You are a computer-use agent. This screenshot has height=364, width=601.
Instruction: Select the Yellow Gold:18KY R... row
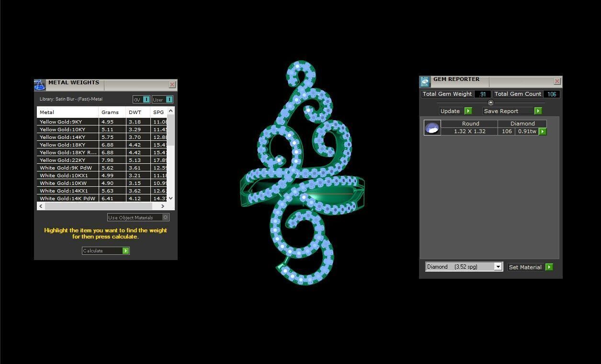[102, 152]
